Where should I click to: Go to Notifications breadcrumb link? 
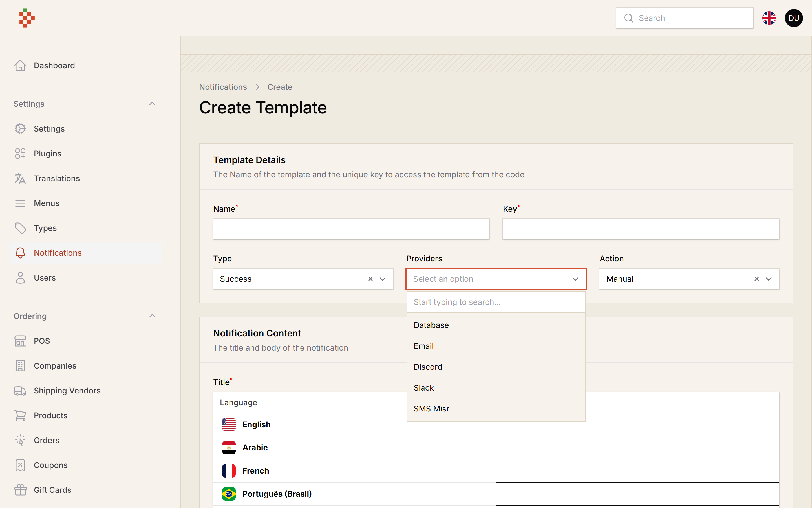click(223, 87)
